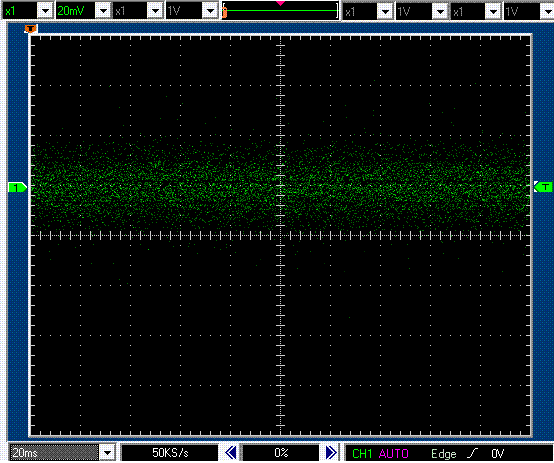Expand the 20ms timebase dropdown

pyautogui.click(x=107, y=453)
